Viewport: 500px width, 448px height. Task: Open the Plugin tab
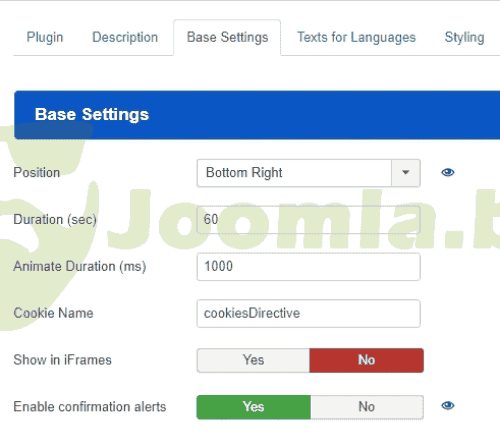(45, 37)
